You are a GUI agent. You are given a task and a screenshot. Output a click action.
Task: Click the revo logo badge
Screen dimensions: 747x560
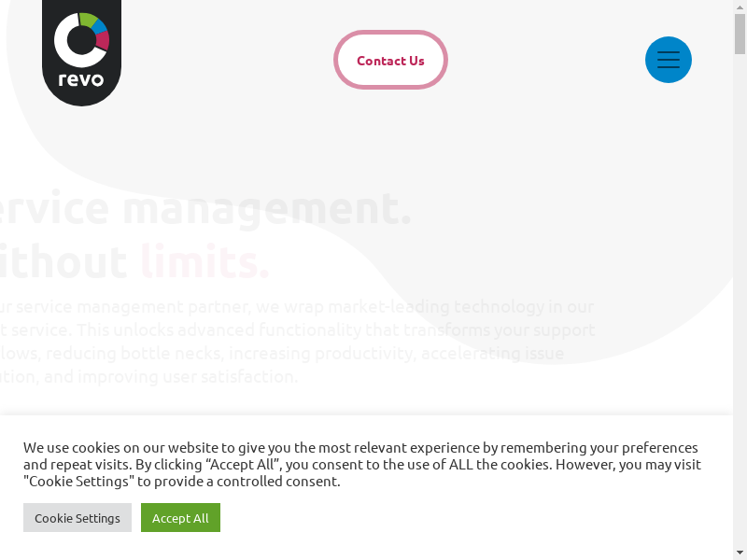point(81,52)
